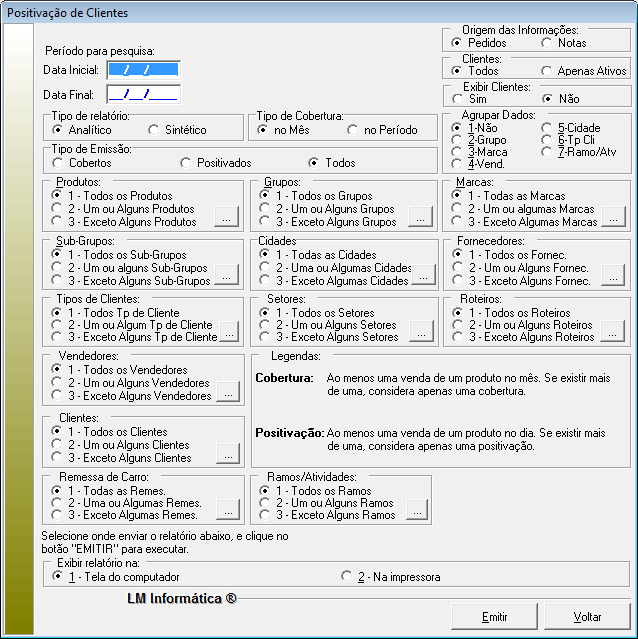Send report to '2 - Na impressora'
Viewport: 638px width, 639px height.
click(x=347, y=576)
